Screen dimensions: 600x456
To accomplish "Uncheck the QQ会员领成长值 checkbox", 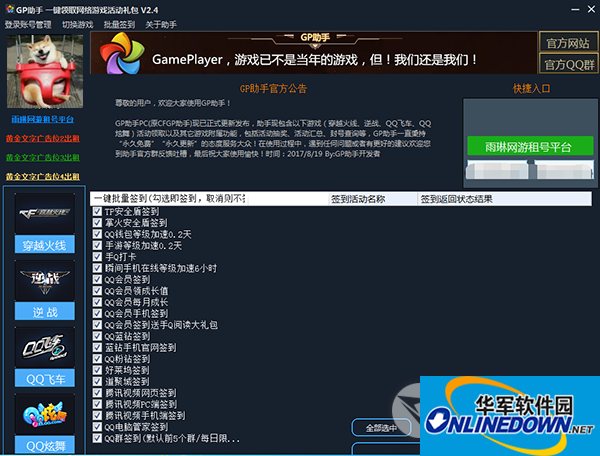I will (x=97, y=291).
